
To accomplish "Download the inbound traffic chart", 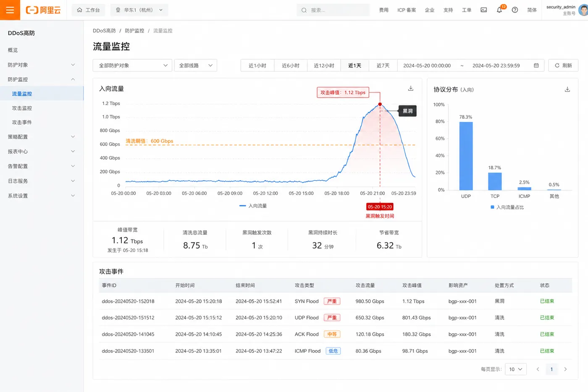I will pyautogui.click(x=411, y=88).
